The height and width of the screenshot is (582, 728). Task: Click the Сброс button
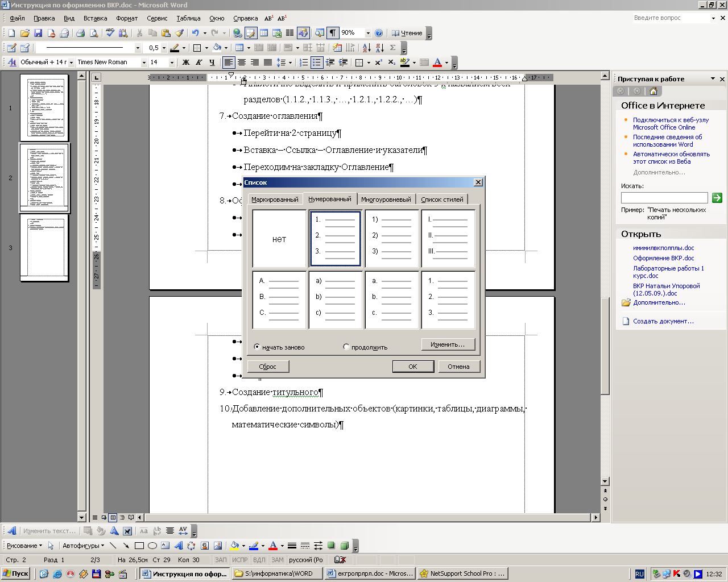[267, 367]
